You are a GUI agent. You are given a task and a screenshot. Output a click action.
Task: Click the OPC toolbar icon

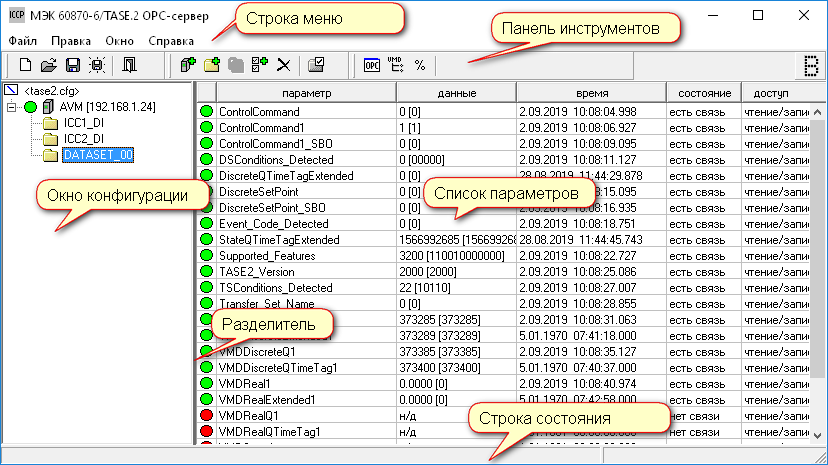(x=372, y=65)
